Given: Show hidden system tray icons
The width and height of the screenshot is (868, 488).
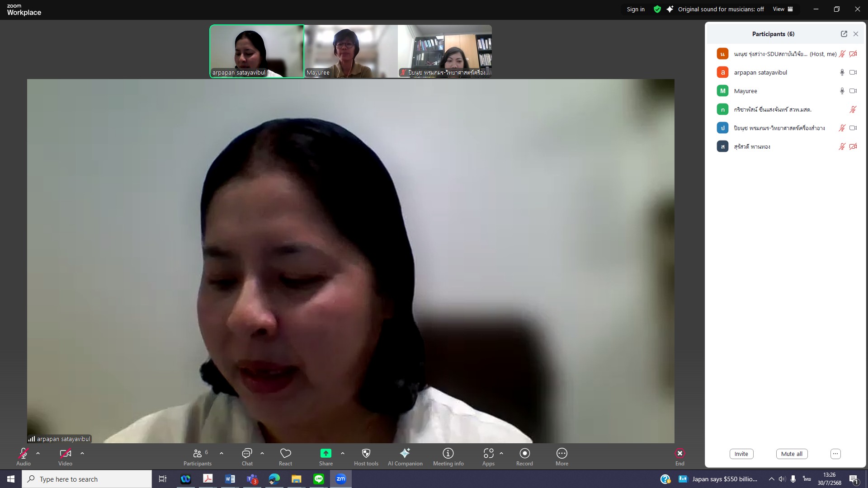Looking at the screenshot, I should click(x=771, y=479).
